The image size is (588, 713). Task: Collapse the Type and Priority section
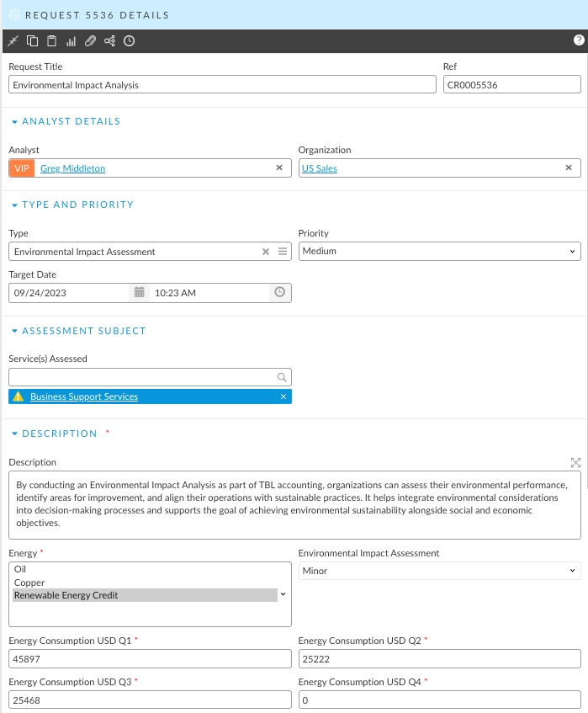(x=14, y=205)
